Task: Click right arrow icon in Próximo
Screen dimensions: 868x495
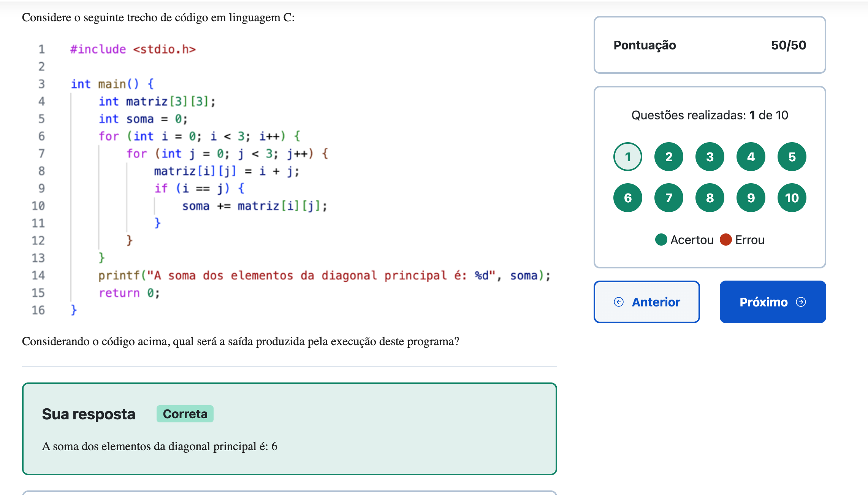Action: point(801,302)
